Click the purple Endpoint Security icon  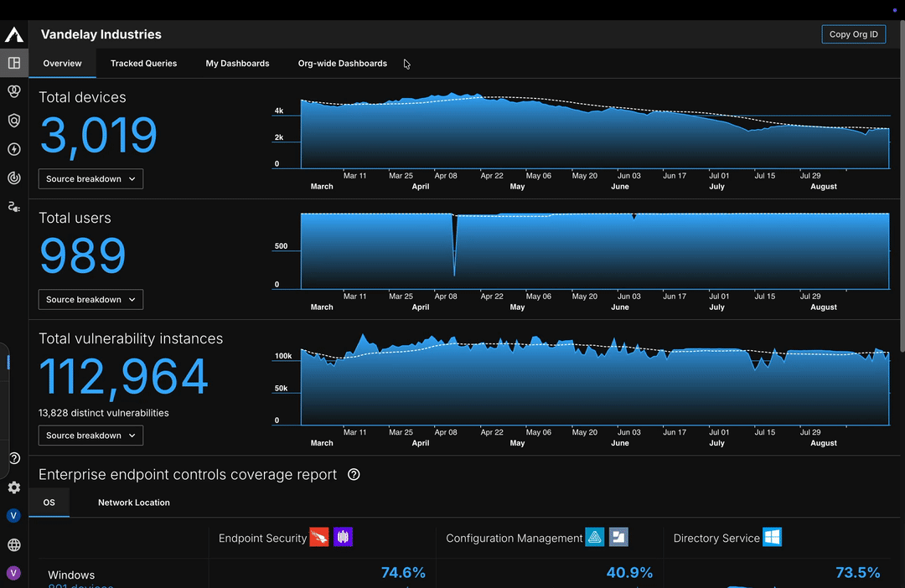[343, 537]
